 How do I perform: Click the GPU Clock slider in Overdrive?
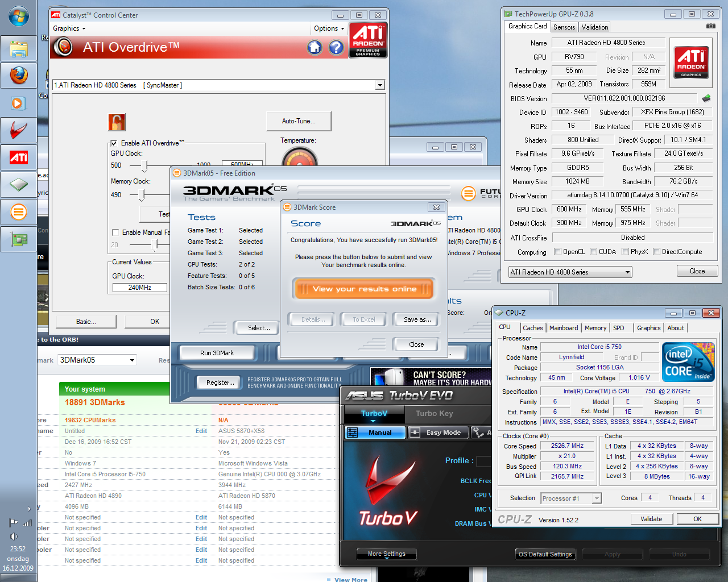click(144, 165)
